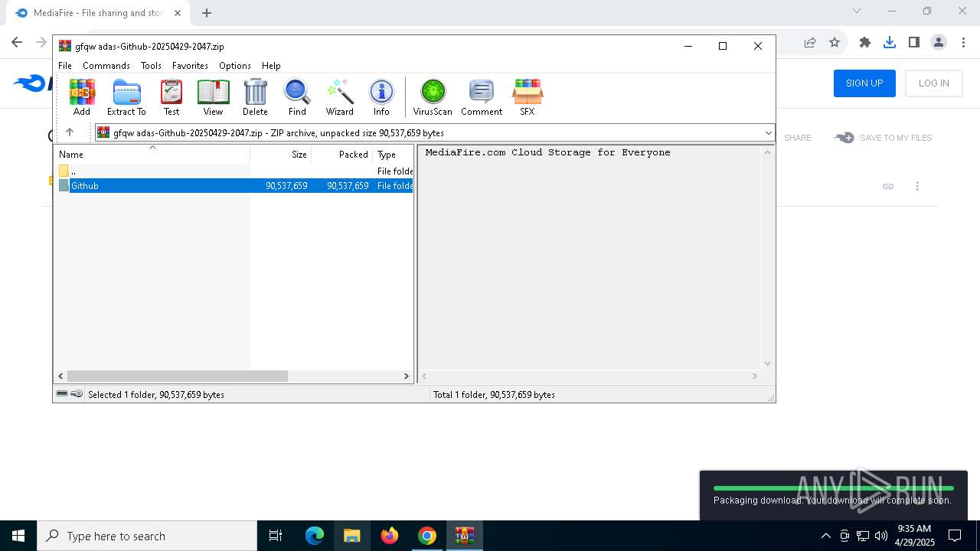This screenshot has width=980, height=551.
Task: Open the Comment tool
Action: [482, 97]
